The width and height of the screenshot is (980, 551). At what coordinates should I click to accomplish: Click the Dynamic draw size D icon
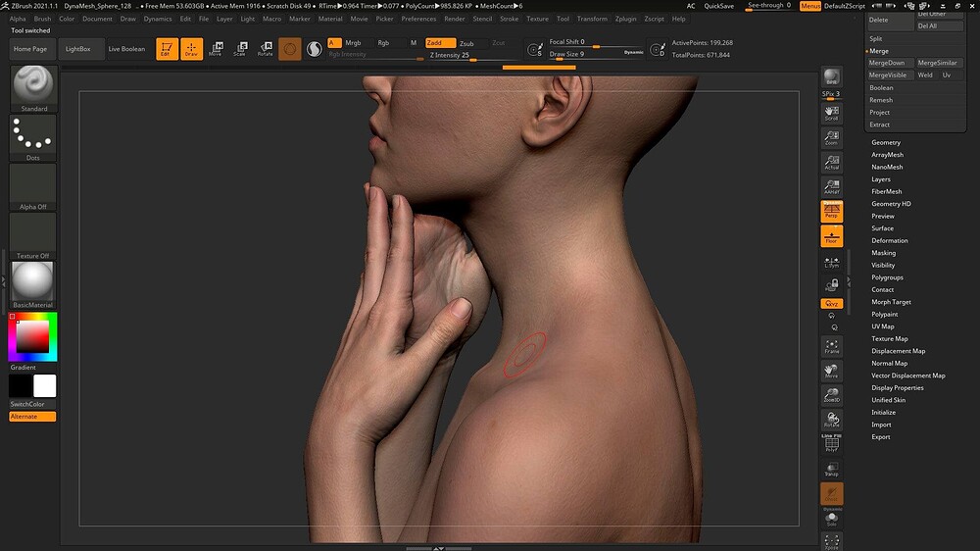click(658, 49)
